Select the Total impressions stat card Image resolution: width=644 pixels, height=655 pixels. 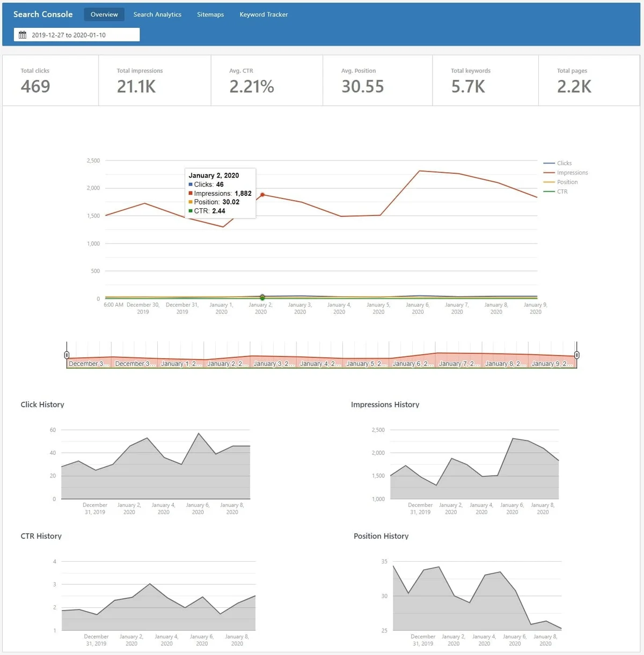click(x=155, y=80)
